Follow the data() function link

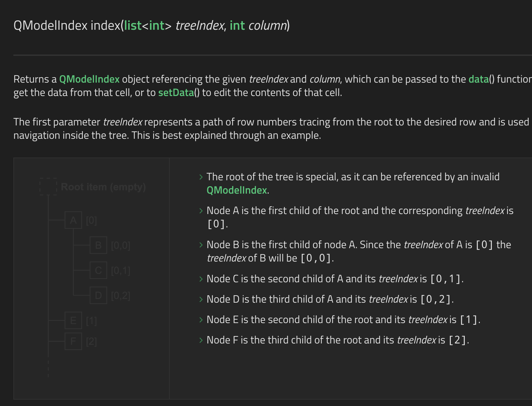(478, 79)
